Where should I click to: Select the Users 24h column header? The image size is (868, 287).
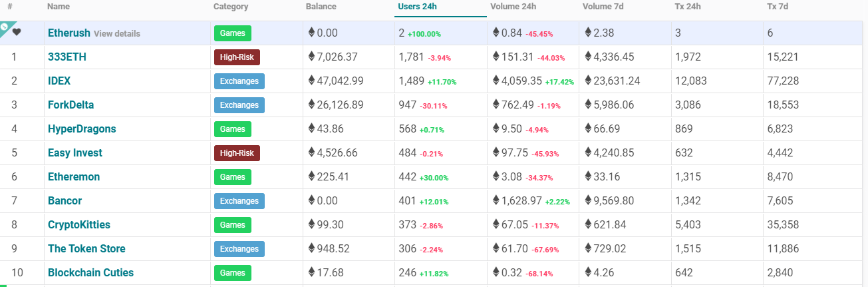(417, 7)
